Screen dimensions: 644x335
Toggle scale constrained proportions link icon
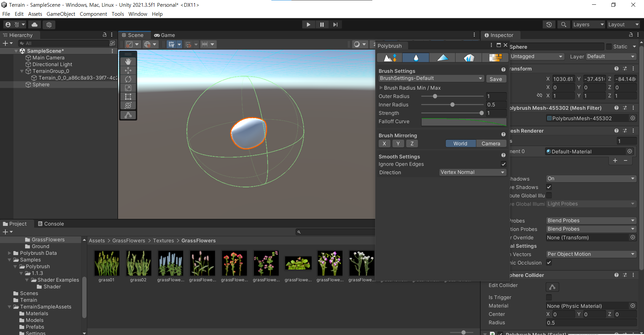point(539,96)
